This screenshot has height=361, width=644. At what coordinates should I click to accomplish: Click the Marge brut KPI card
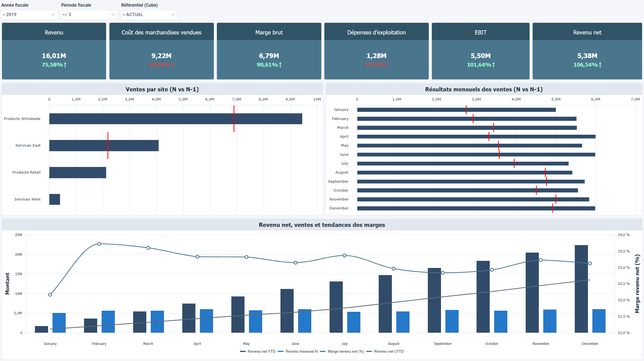[x=269, y=51]
